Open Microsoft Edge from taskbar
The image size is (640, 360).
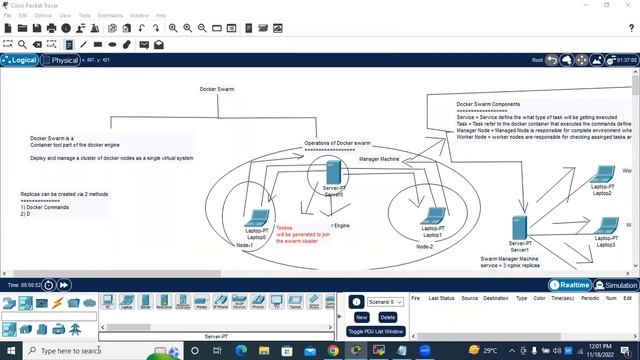pos(241,351)
